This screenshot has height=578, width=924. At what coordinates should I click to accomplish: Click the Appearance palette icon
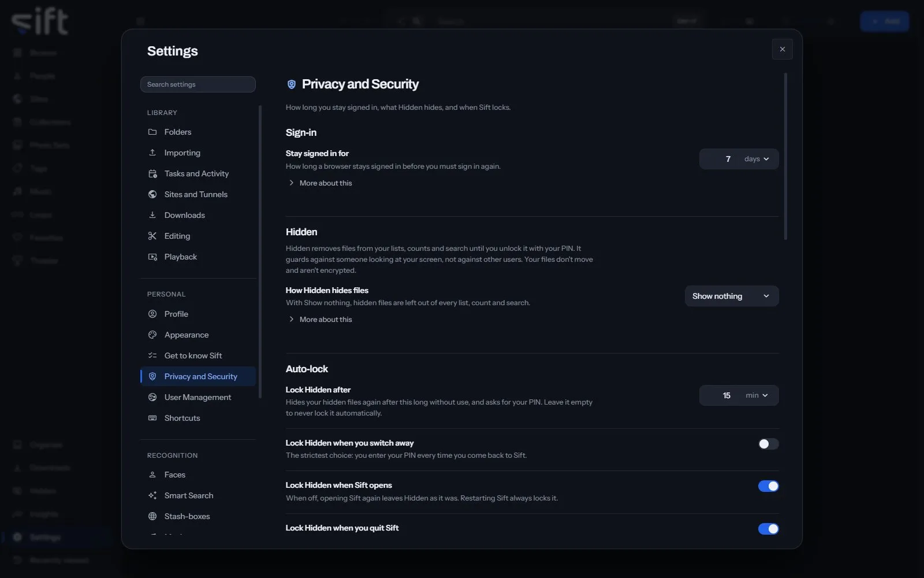(152, 335)
